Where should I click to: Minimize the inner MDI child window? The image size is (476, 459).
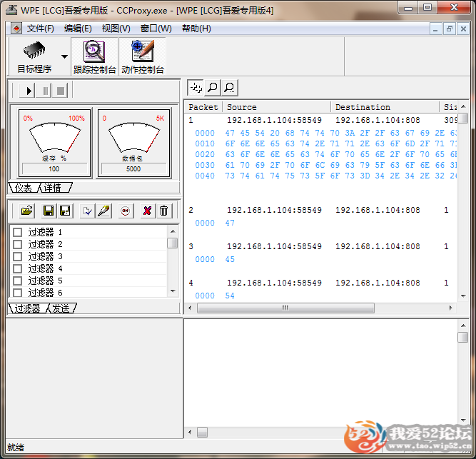click(x=435, y=29)
